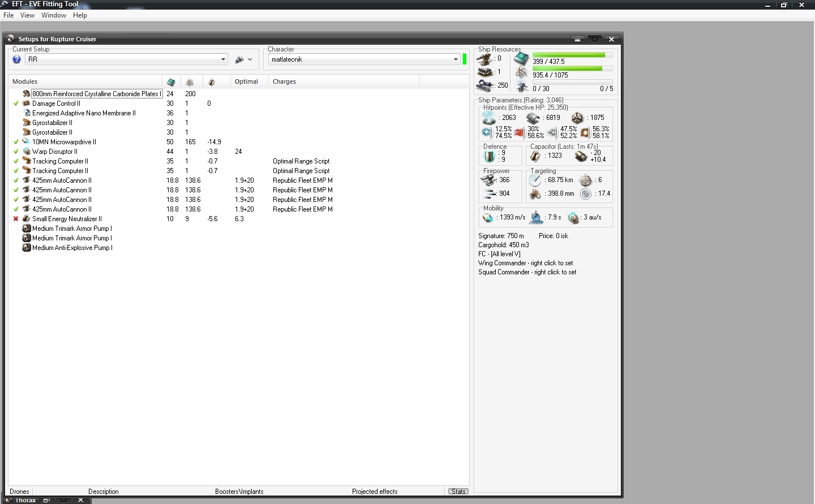The width and height of the screenshot is (815, 504).
Task: Toggle the Warp Disruptor II active checkmark
Action: point(16,152)
